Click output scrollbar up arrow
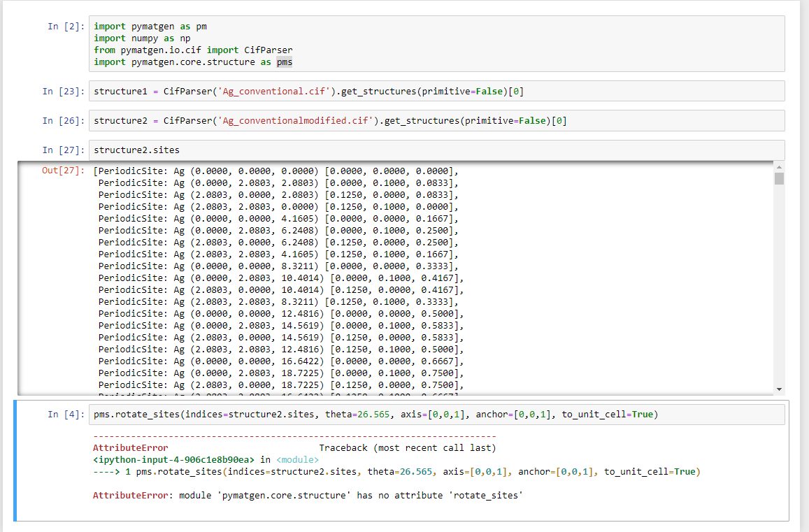 (779, 167)
